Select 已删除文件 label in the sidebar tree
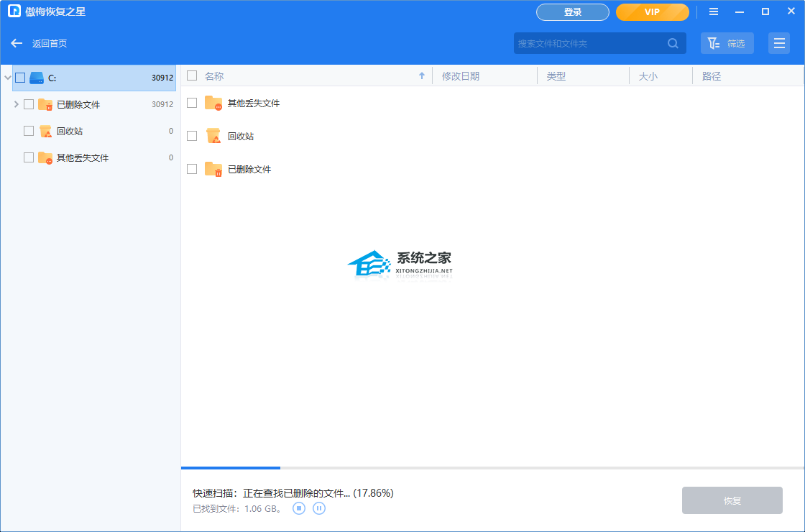This screenshot has height=532, width=805. pyautogui.click(x=78, y=105)
